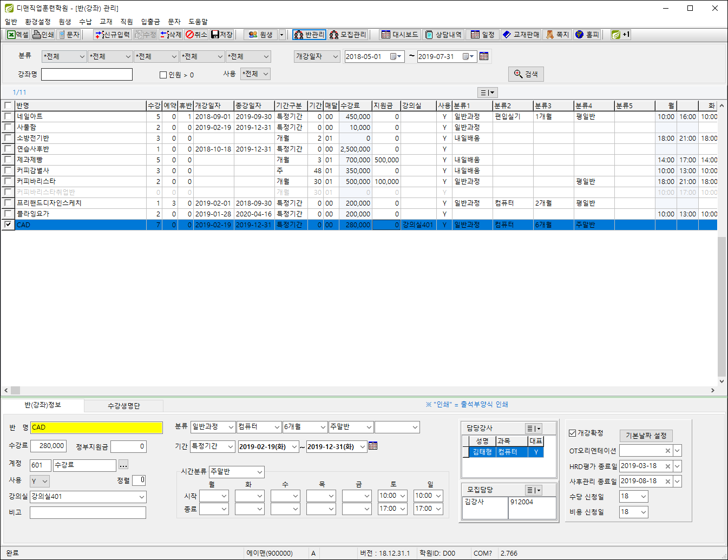Image resolution: width=728 pixels, height=560 pixels.
Task: Check the 커피바리스타 row checkbox
Action: [8, 181]
